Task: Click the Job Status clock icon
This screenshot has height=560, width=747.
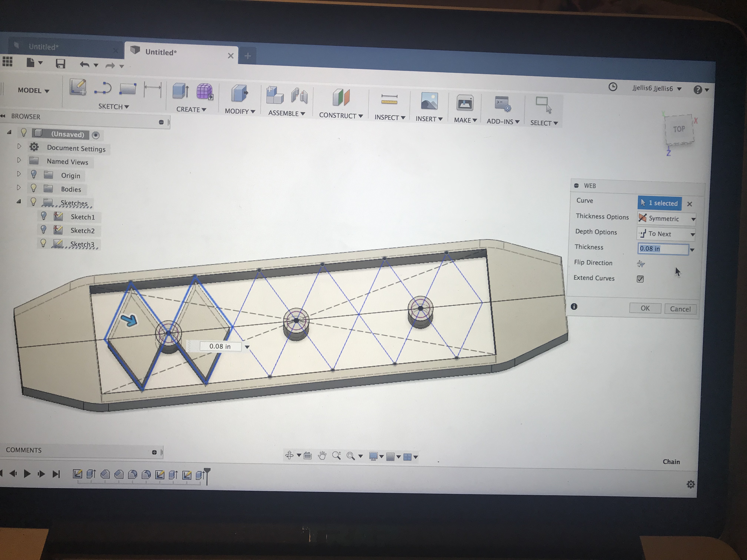Action: [x=613, y=87]
